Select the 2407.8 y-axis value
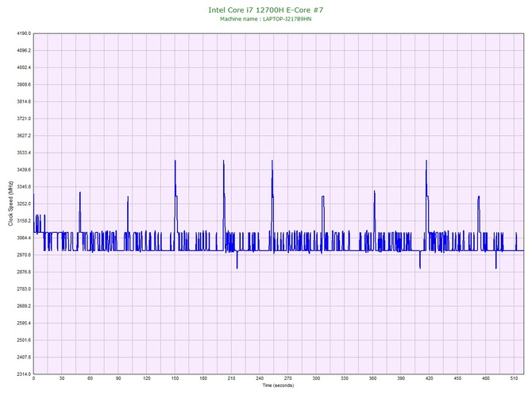Image resolution: width=532 pixels, height=399 pixels. pyautogui.click(x=24, y=357)
